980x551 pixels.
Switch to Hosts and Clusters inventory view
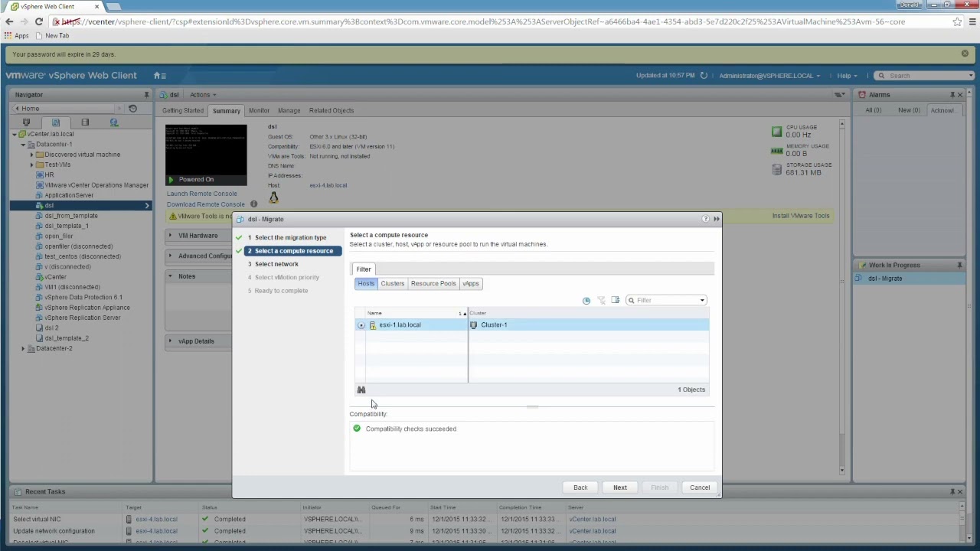click(x=26, y=122)
